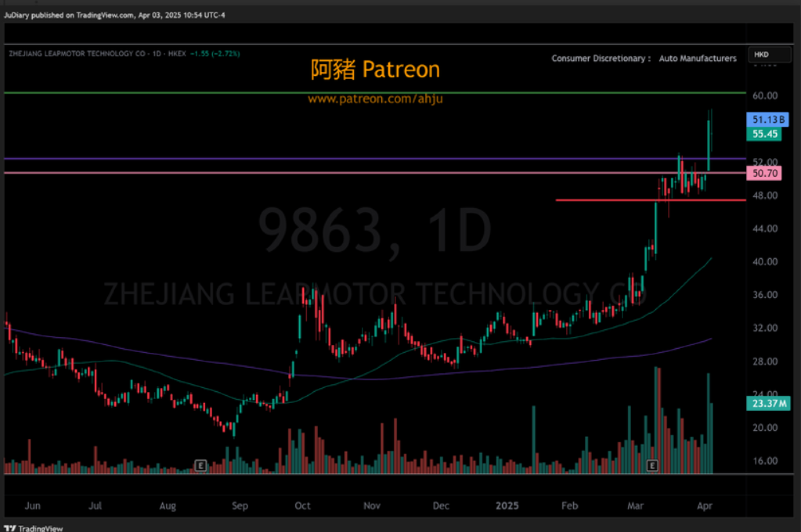Select the short red horizontal line near 48.00
This screenshot has width=801, height=532.
[x=605, y=200]
